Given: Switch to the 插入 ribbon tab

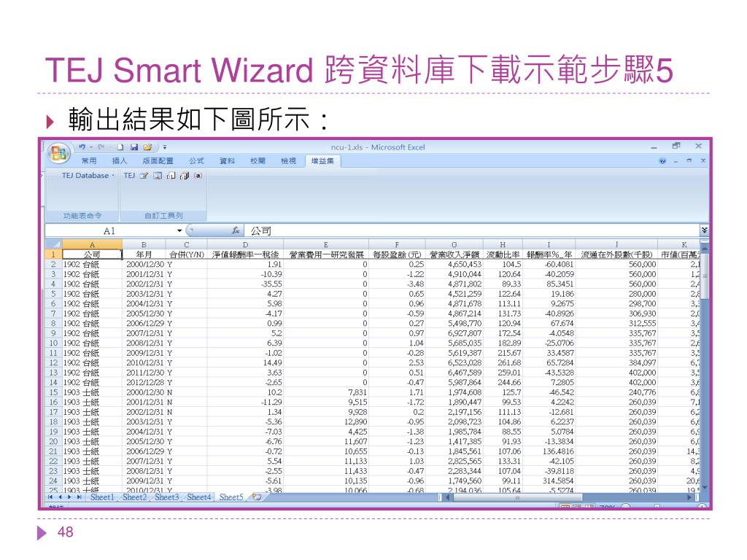Looking at the screenshot, I should pos(119,161).
